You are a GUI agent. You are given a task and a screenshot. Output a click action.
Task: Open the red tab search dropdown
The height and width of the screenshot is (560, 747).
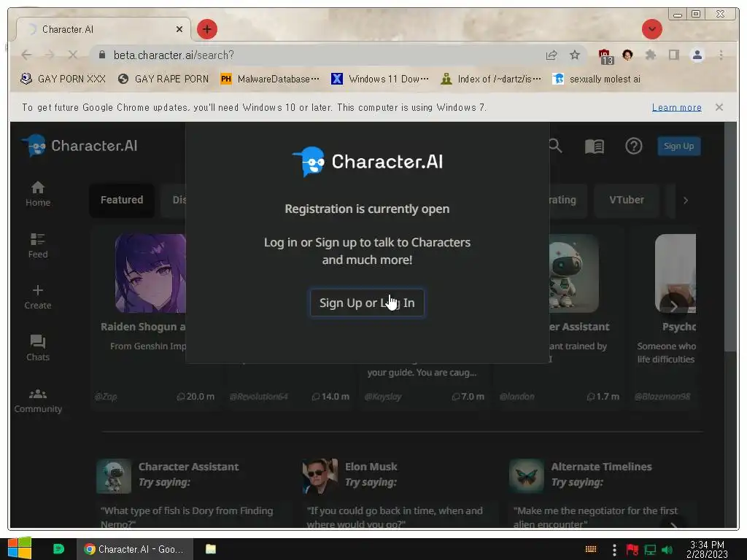(x=651, y=29)
